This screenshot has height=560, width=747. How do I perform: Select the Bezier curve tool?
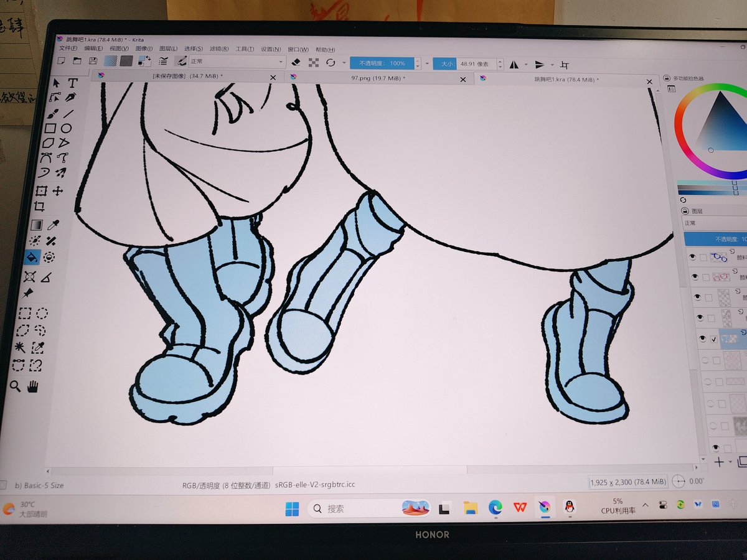coord(47,159)
